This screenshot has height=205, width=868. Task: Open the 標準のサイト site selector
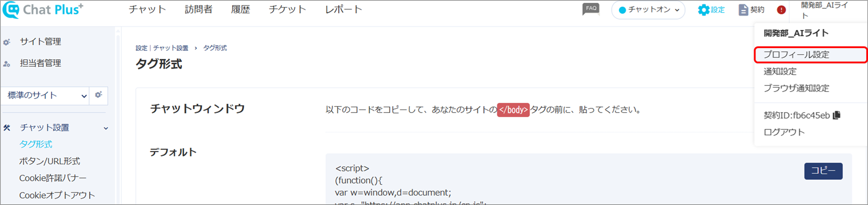point(45,95)
